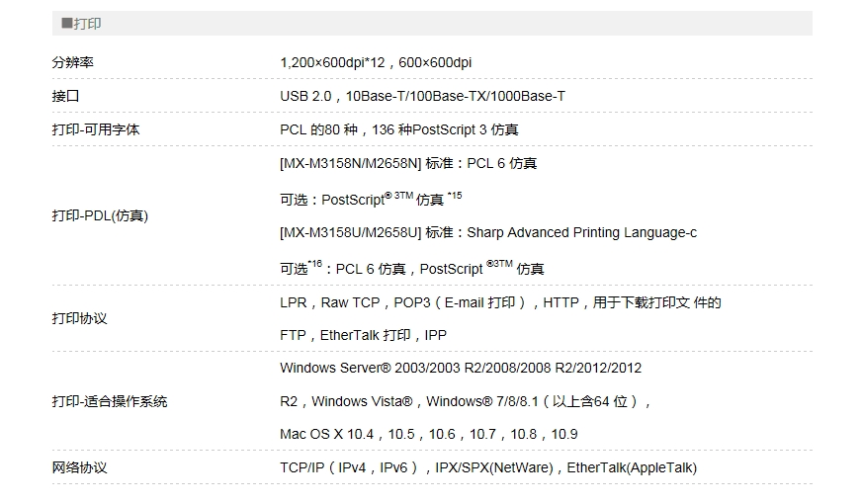
Task: Click the USB 2.0 interface value text
Action: pyautogui.click(x=422, y=97)
